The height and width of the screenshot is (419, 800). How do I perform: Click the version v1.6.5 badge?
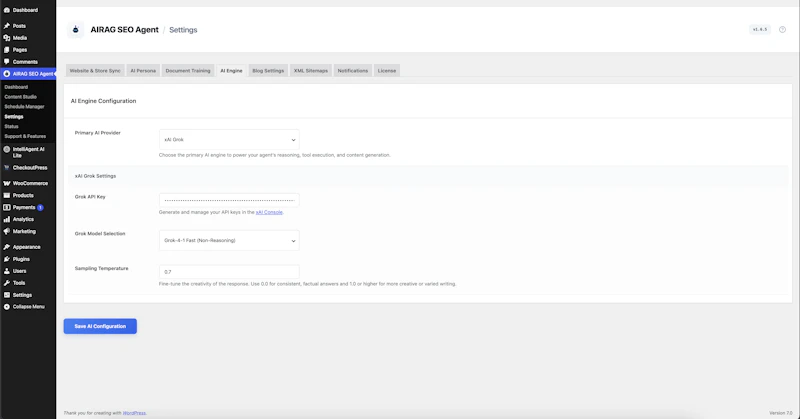(760, 30)
